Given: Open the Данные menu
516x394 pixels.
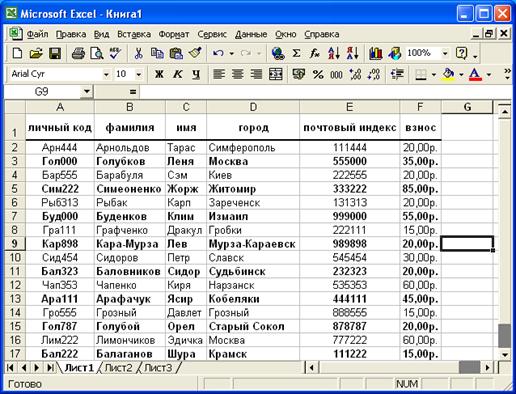Looking at the screenshot, I should click(251, 34).
